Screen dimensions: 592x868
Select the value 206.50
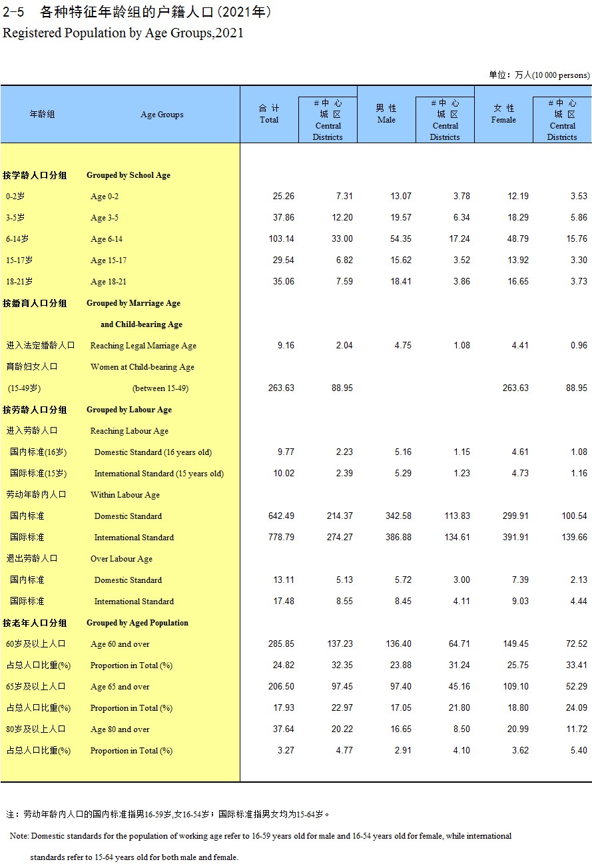coord(281,687)
